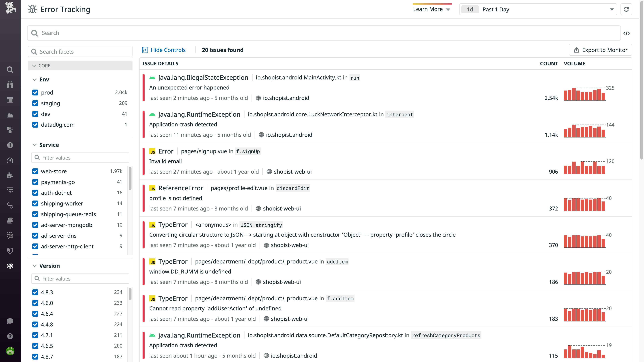
Task: Uncheck version 4.8.3 filter
Action: click(35, 292)
